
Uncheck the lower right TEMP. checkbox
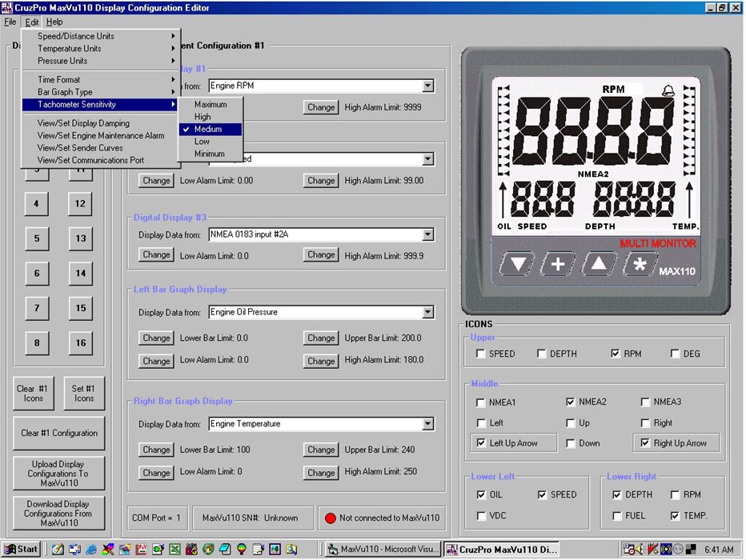coord(675,515)
